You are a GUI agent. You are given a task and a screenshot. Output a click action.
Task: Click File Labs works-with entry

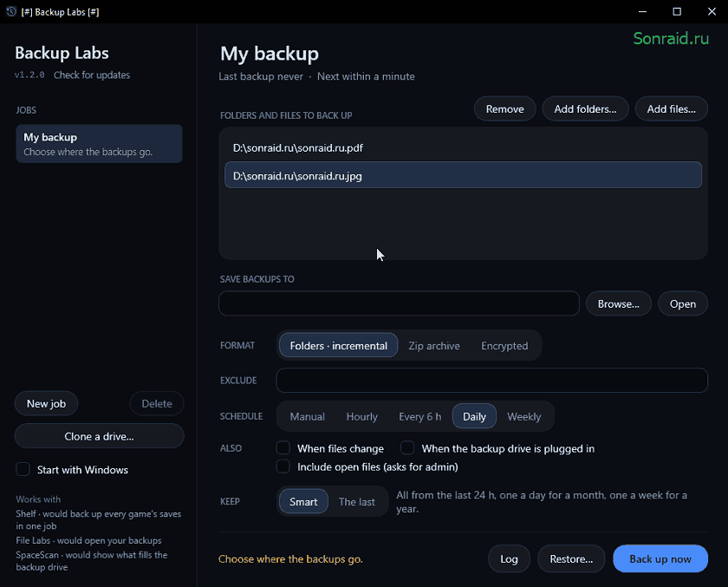(88, 540)
